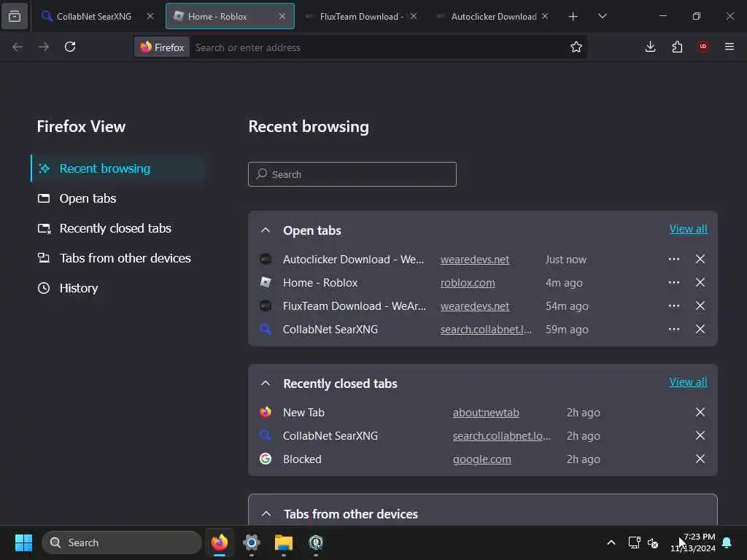747x560 pixels.
Task: Open more options for CollabNet SearXNG open tab
Action: tap(673, 329)
